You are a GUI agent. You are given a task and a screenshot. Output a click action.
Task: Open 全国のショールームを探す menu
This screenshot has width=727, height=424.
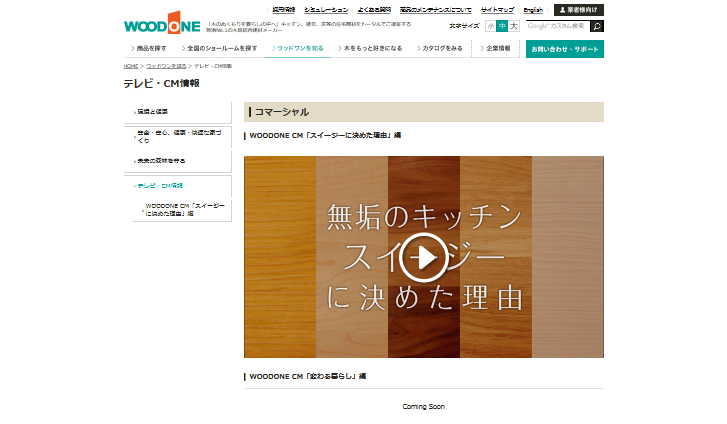point(219,48)
